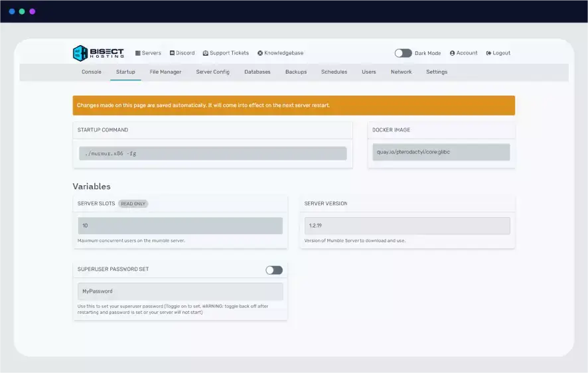Click the superuser password warning text
This screenshot has height=373, width=588.
[x=173, y=309]
